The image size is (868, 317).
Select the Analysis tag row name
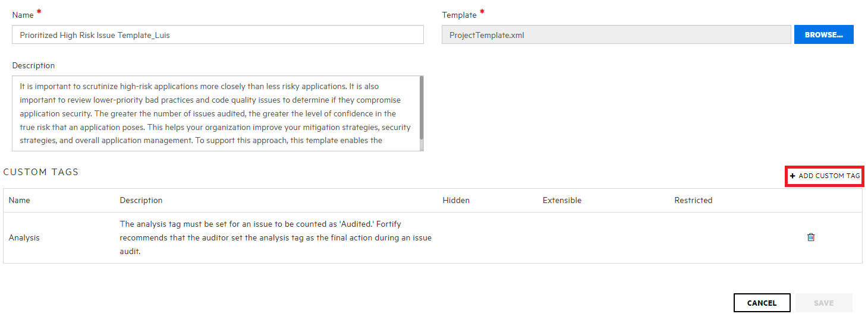[24, 237]
